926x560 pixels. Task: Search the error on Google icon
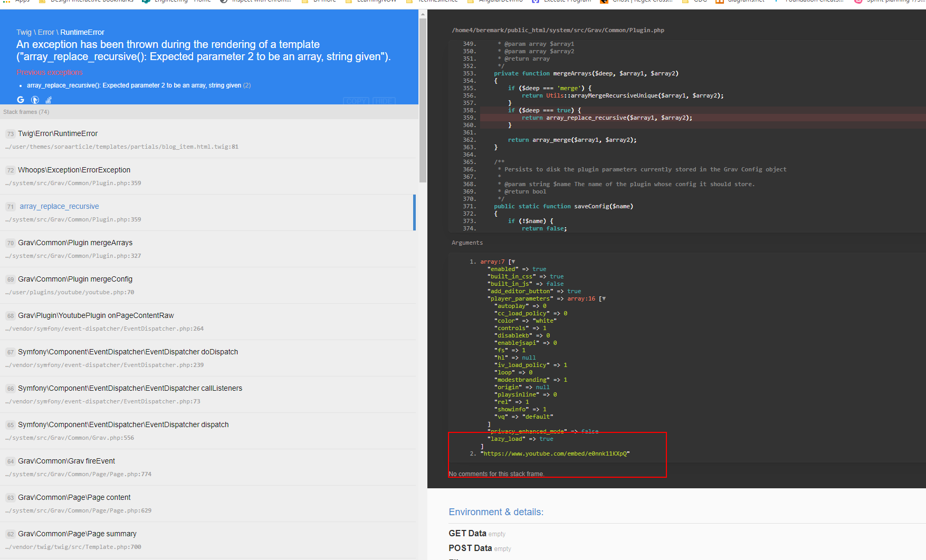(x=21, y=100)
